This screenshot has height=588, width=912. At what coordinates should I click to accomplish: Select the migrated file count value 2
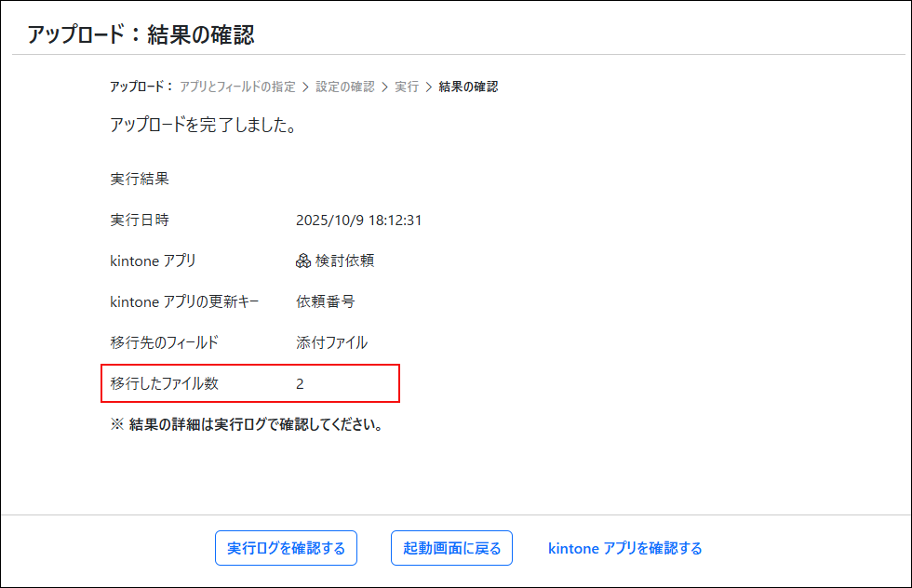[300, 382]
